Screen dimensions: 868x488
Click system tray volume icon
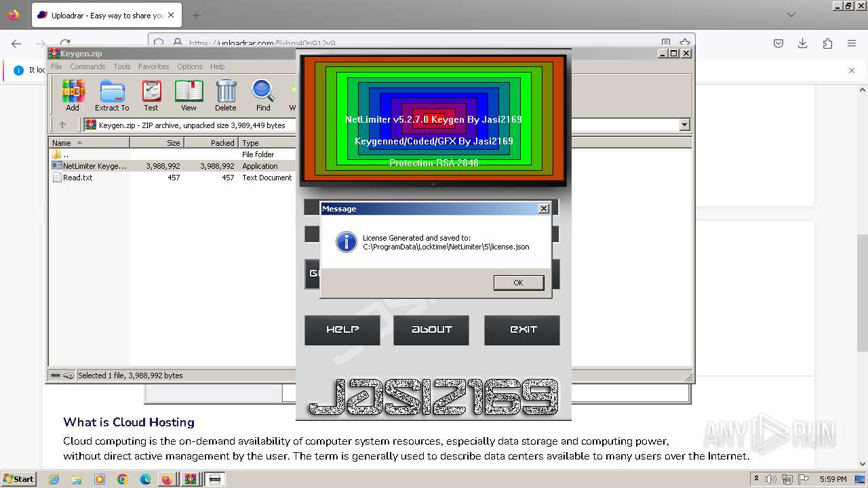click(x=772, y=479)
